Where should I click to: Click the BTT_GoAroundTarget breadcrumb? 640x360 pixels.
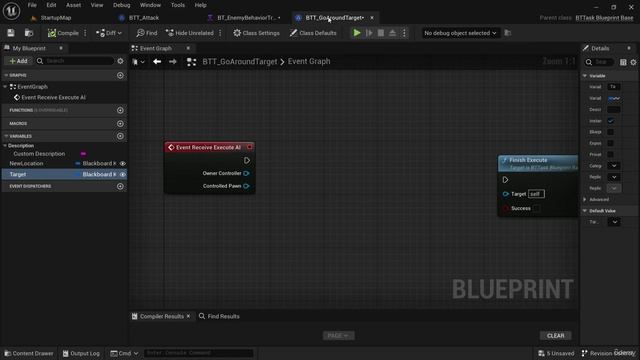[x=240, y=62]
